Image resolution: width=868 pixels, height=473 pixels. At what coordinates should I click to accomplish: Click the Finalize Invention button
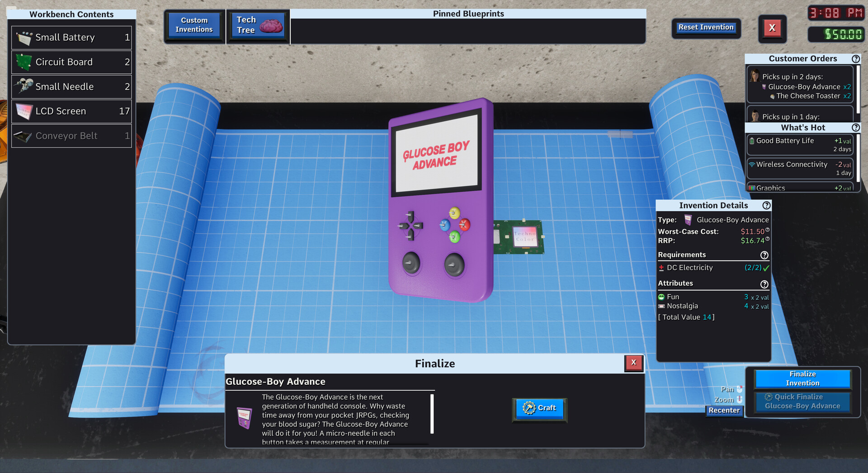click(x=802, y=379)
